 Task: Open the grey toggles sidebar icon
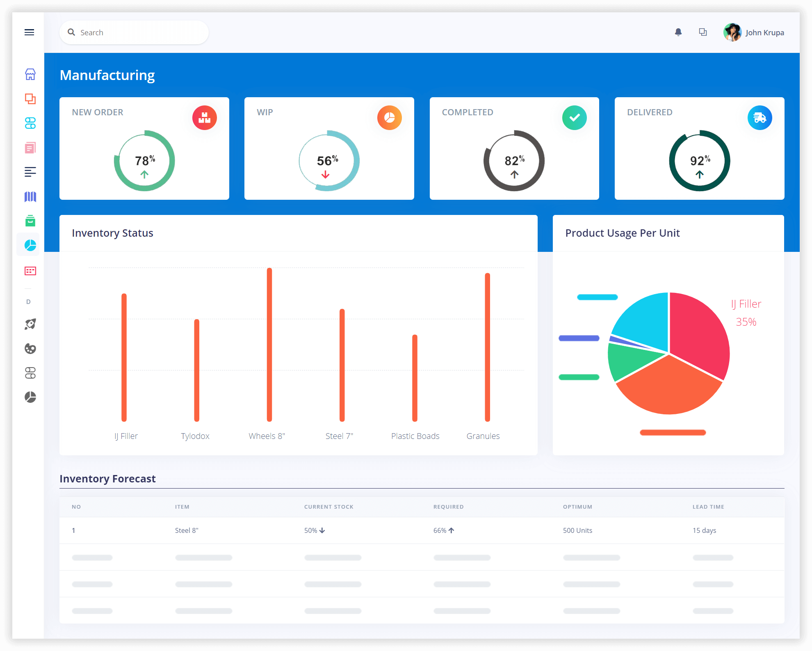tap(30, 373)
